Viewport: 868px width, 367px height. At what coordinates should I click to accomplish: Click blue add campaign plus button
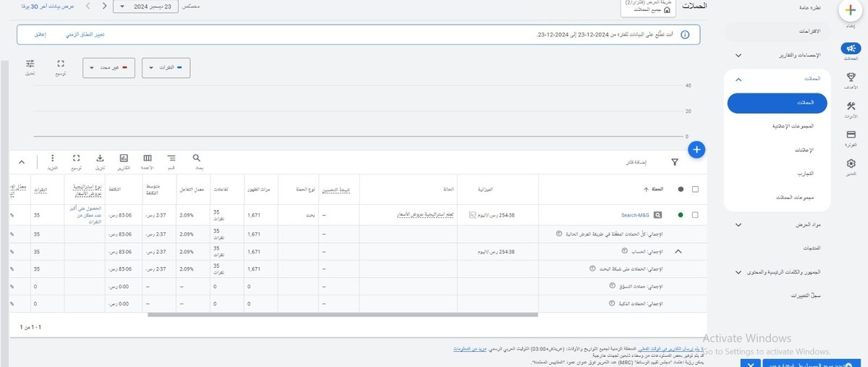tap(697, 150)
